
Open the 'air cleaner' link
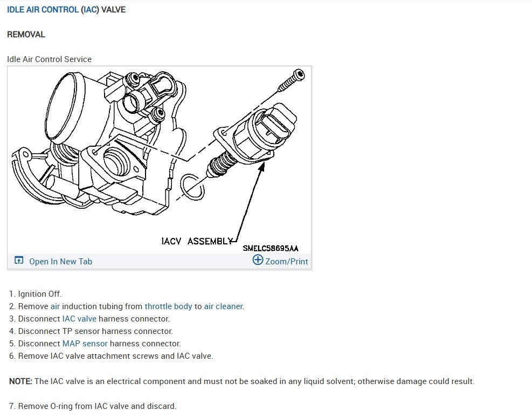pyautogui.click(x=223, y=306)
